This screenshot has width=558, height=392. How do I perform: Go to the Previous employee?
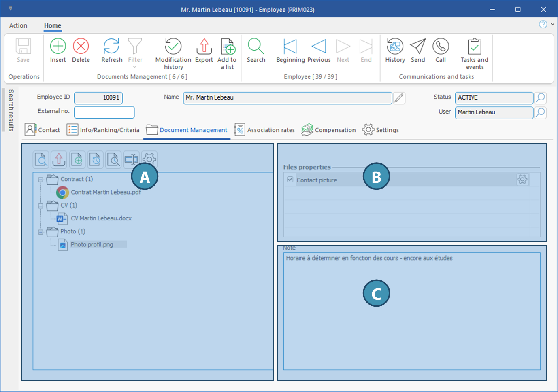319,50
